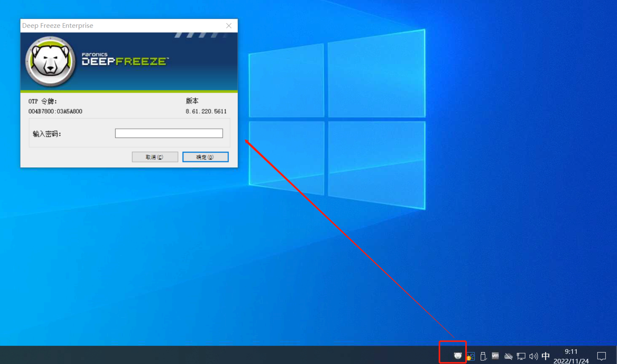The width and height of the screenshot is (617, 364).
Task: Click the Deep Freeze polar bear logo
Action: (50, 61)
